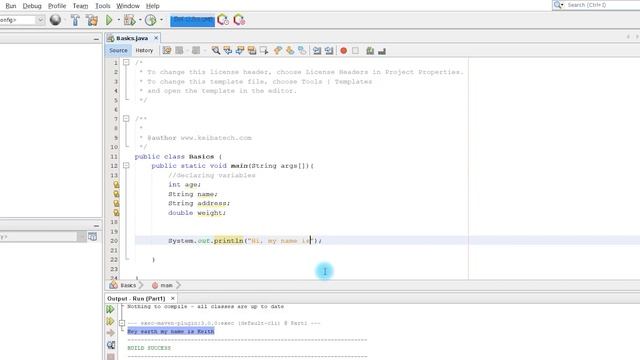Image resolution: width=640 pixels, height=360 pixels.
Task: Open the Run menu
Action: point(11,6)
